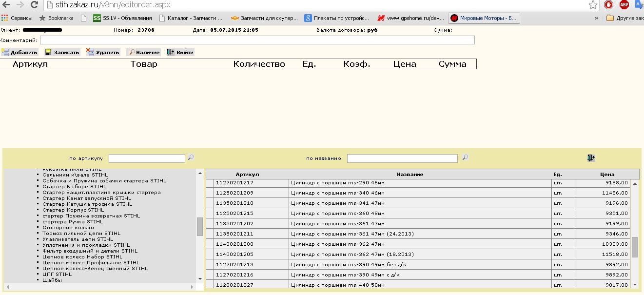Select row Цилиндр с поршнем ms-290 46мм
The image size is (644, 295).
point(418,182)
